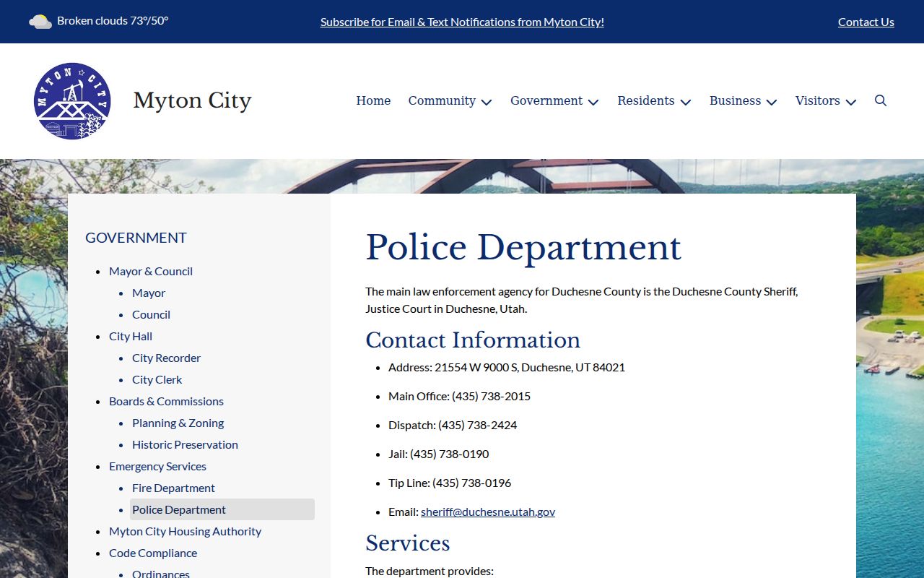Image resolution: width=924 pixels, height=578 pixels.
Task: Open Historic Preservation sidebar link
Action: pyautogui.click(x=185, y=444)
